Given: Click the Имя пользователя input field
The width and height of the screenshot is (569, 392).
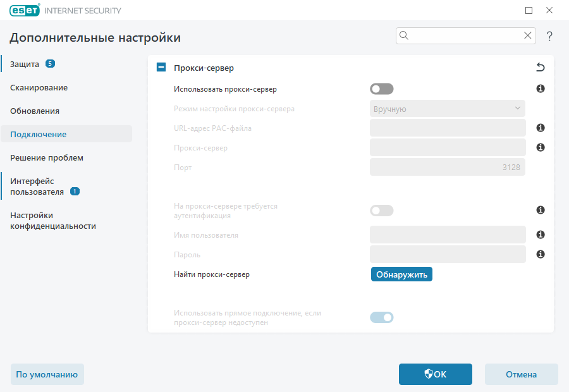Looking at the screenshot, I should coord(448,235).
